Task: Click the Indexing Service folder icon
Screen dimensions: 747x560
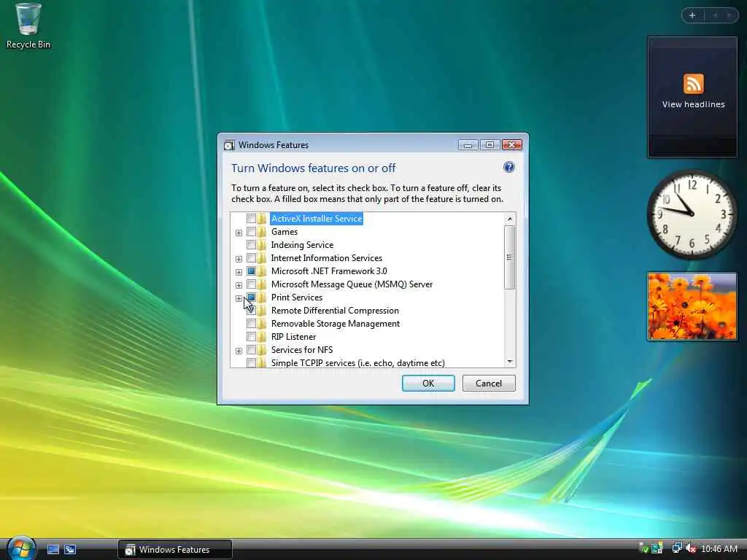Action: click(x=262, y=245)
